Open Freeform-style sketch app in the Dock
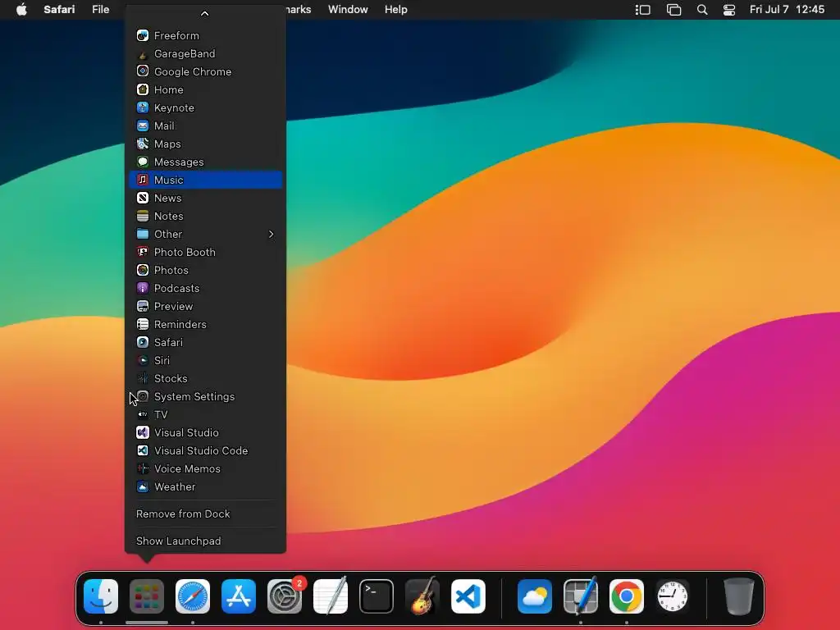Image resolution: width=840 pixels, height=630 pixels. (581, 596)
